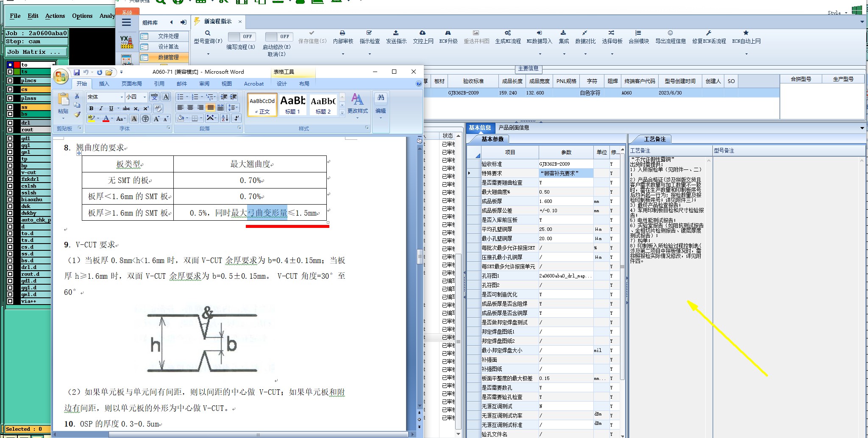The width and height of the screenshot is (868, 438).
Task: Click the Format Painter brush in Word
Action: (x=77, y=114)
